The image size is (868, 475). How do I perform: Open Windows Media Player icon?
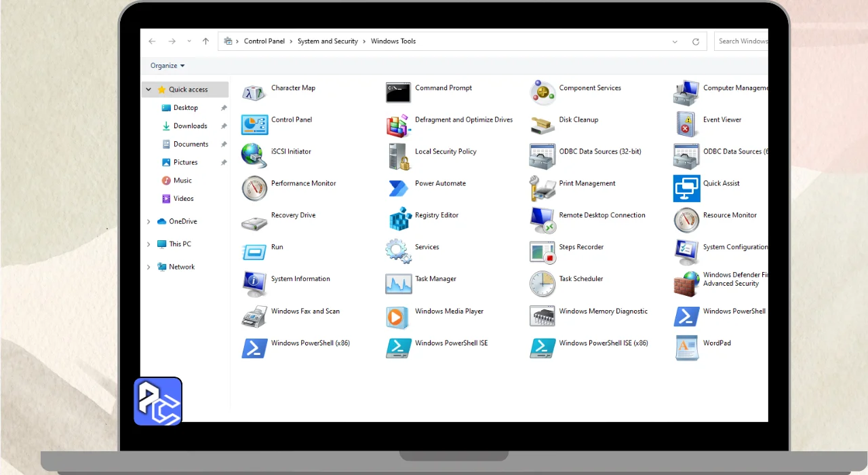point(398,316)
